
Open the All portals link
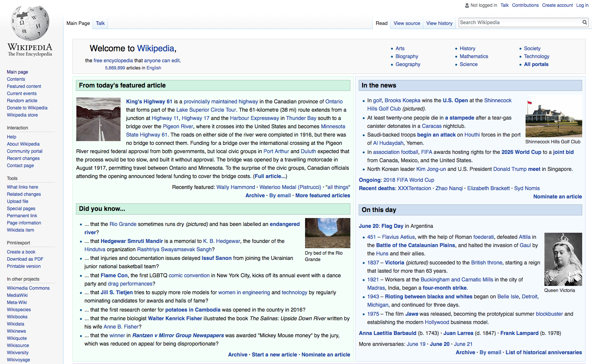[536, 64]
